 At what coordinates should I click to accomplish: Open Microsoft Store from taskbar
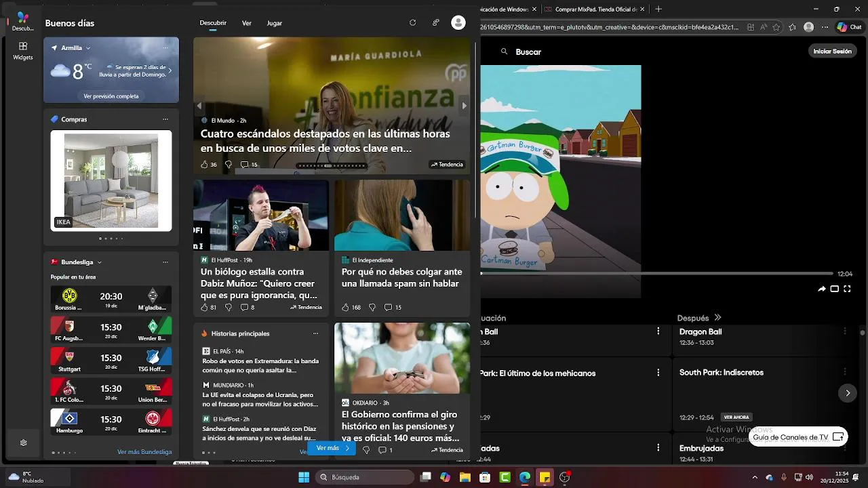pos(485,477)
